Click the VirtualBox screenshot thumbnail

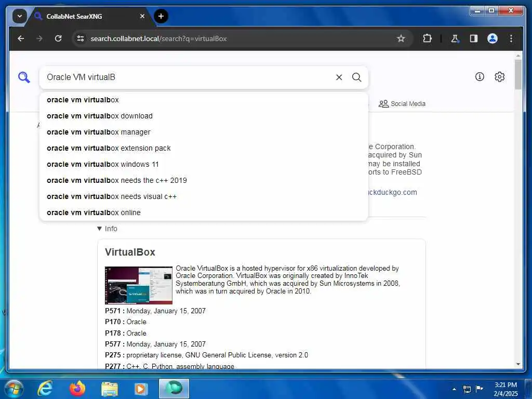click(138, 285)
